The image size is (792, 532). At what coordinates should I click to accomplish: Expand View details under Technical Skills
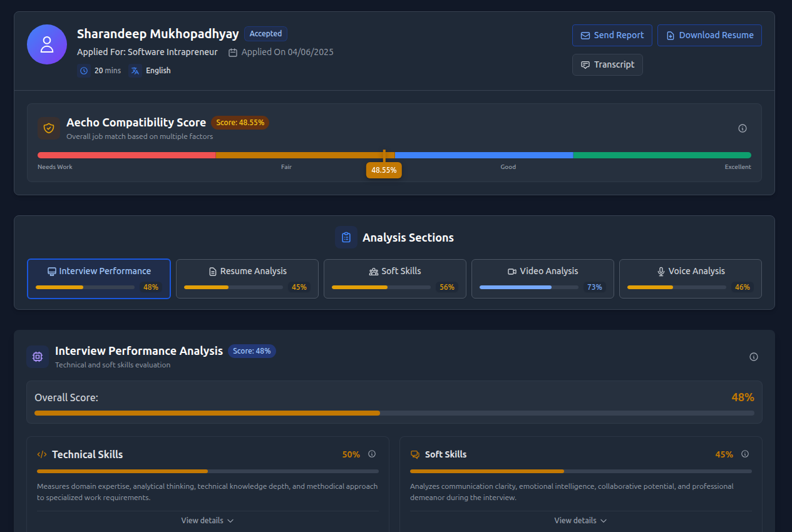[207, 521]
